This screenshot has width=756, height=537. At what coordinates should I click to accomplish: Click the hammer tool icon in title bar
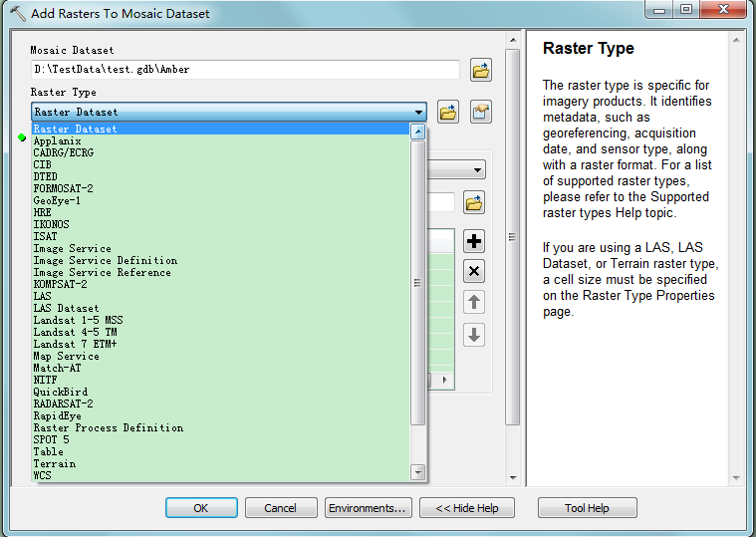pyautogui.click(x=18, y=13)
